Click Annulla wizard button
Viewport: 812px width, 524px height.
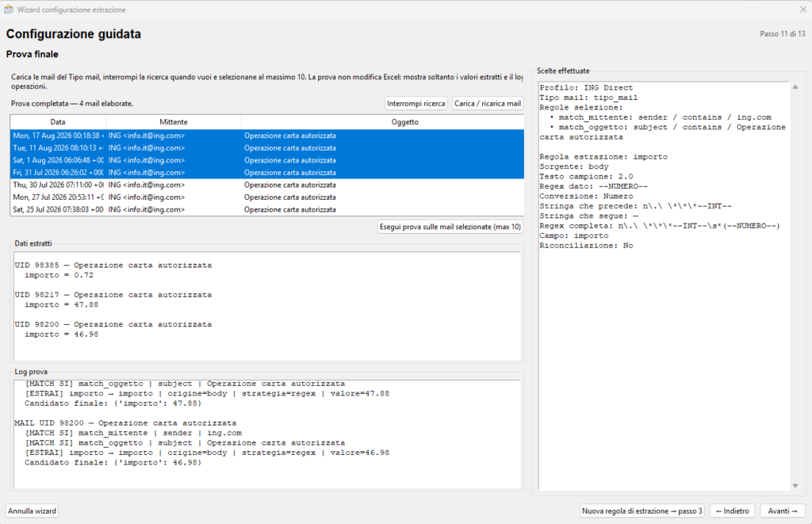pos(32,511)
